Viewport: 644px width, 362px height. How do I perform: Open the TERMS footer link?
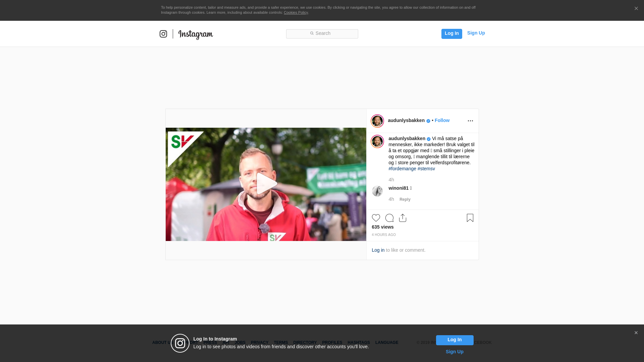point(281,343)
